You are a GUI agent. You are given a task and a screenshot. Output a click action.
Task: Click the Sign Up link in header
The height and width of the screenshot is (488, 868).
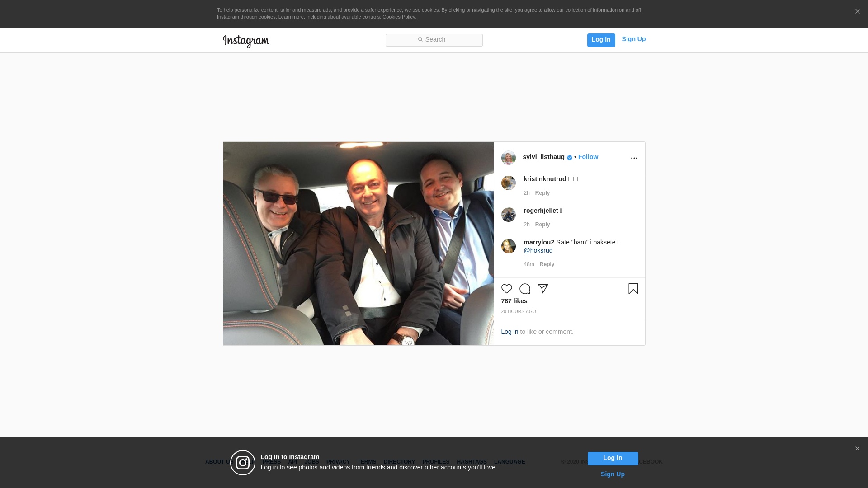tap(633, 39)
